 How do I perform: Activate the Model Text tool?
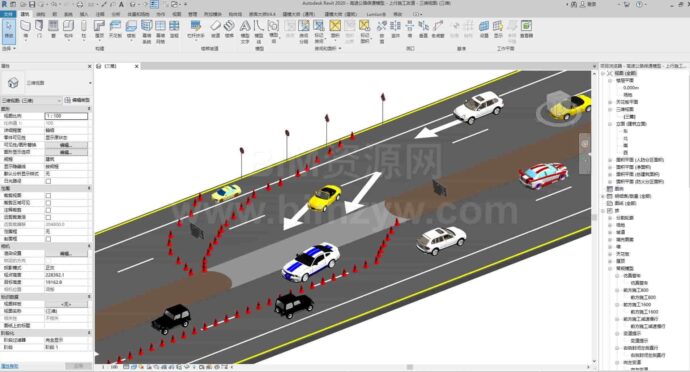pos(245,31)
